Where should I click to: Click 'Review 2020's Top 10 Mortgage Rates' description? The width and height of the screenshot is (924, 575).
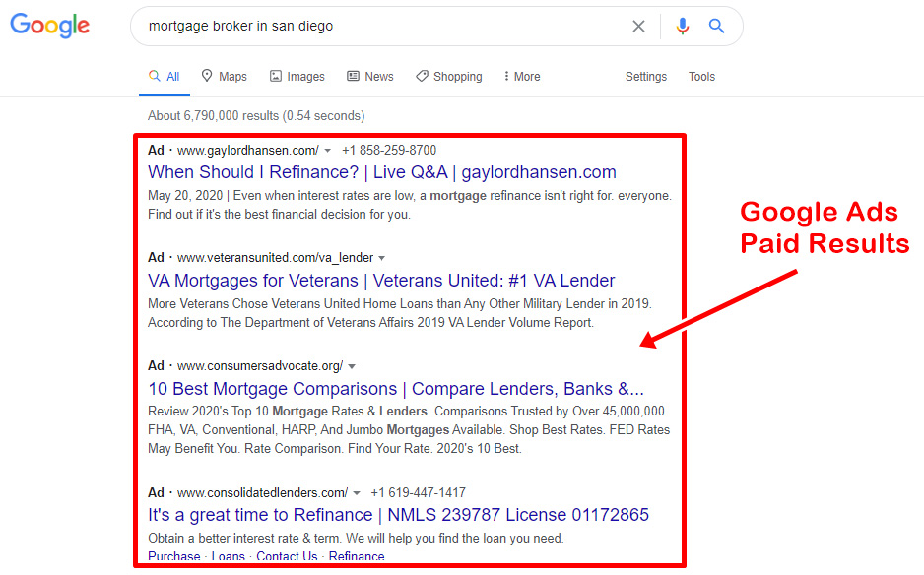pos(409,430)
